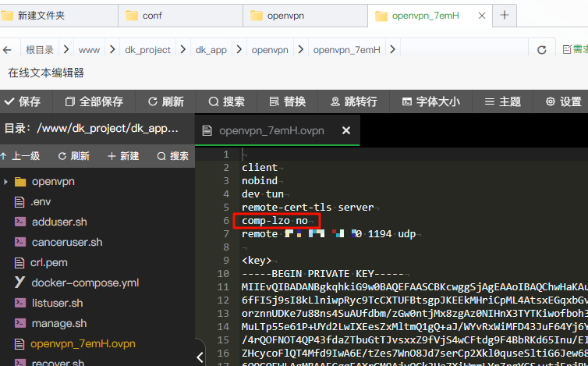Open Search (搜索) in the editor toolbar
Screen dimensions: 588x366
[x=226, y=101]
